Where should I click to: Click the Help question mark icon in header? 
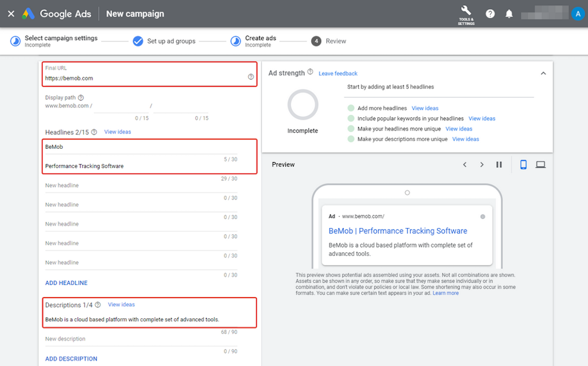[x=490, y=14]
